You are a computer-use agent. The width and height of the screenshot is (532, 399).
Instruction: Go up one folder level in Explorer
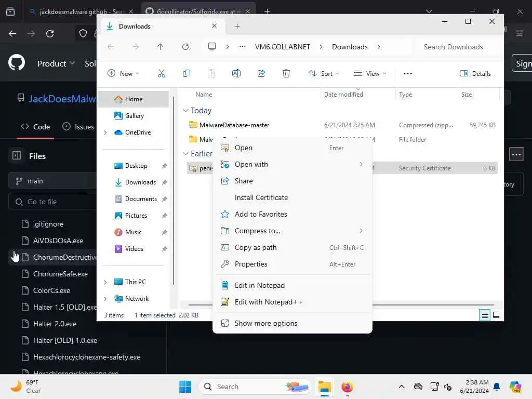tap(160, 47)
